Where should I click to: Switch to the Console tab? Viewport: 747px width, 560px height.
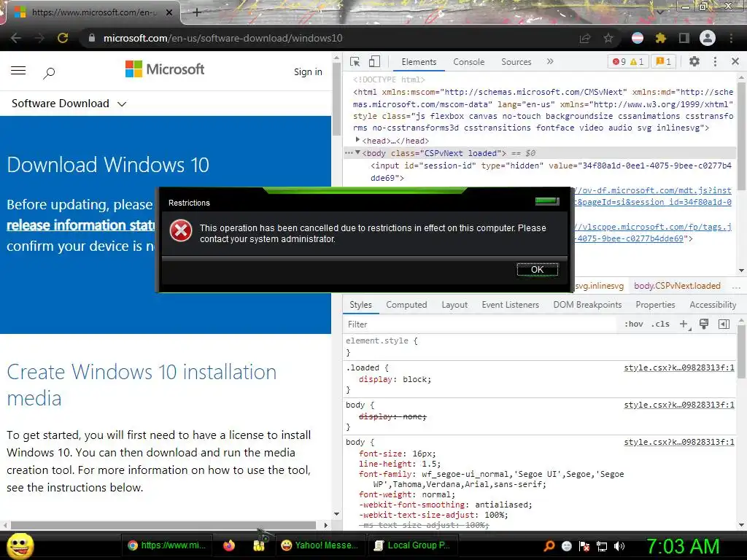(x=469, y=62)
